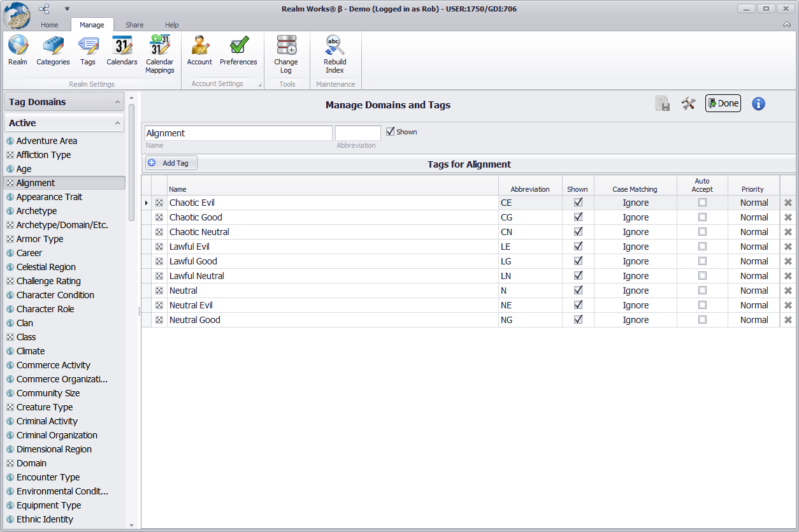Viewport: 799px width, 532px height.
Task: Uncheck Shown for Chaotic Evil
Action: pyautogui.click(x=578, y=203)
